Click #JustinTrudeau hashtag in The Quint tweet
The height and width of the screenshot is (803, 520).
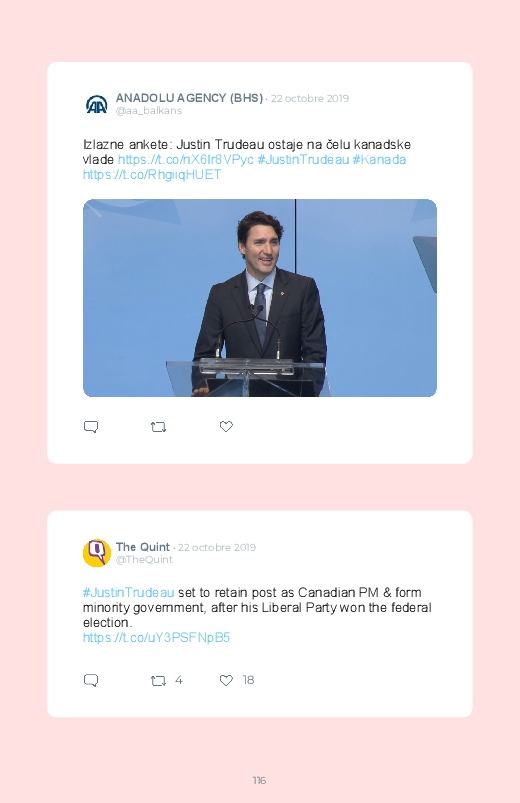click(x=129, y=593)
